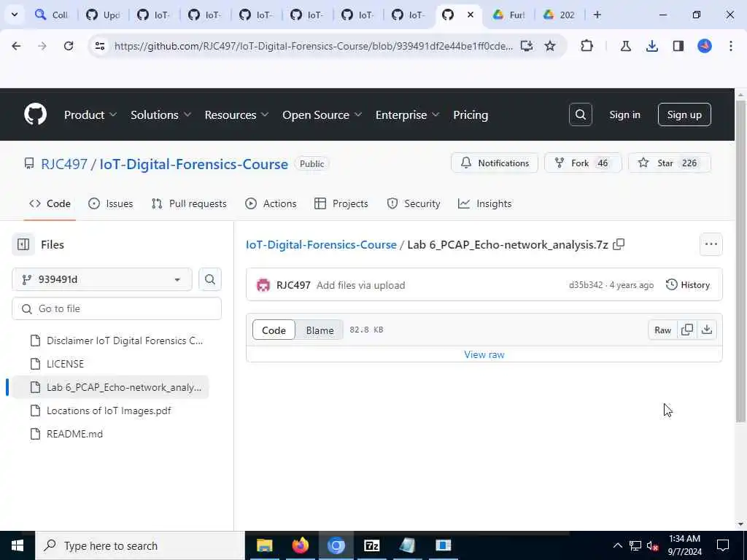Screen dimensions: 747x560
Task: Open 7-Zip from taskbar
Action: click(371, 545)
